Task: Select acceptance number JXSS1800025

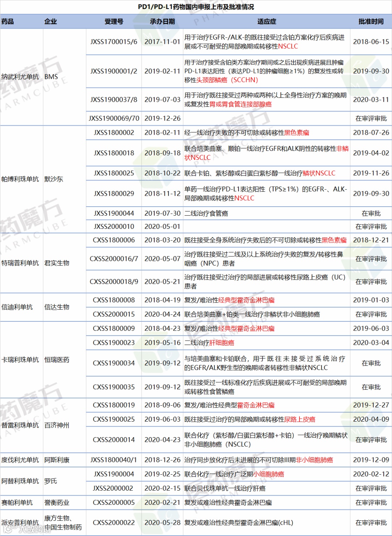Action: tap(114, 173)
